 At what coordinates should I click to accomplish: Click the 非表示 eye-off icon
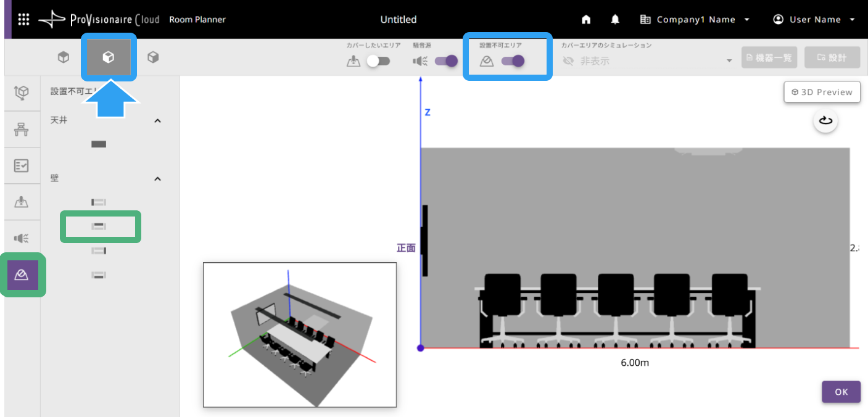click(x=568, y=61)
